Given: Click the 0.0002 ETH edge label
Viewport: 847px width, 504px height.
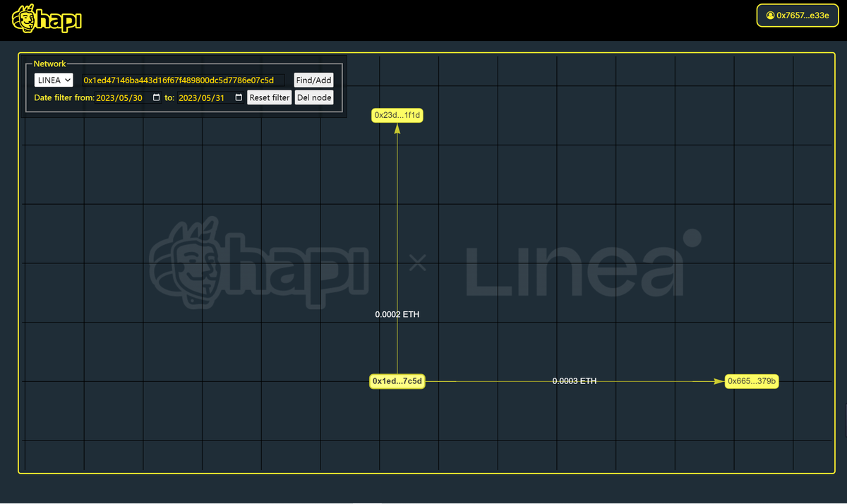Looking at the screenshot, I should [x=397, y=314].
